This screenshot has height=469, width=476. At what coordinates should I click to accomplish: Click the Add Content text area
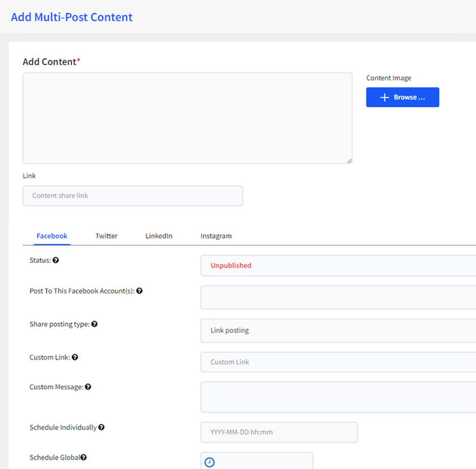[188, 118]
